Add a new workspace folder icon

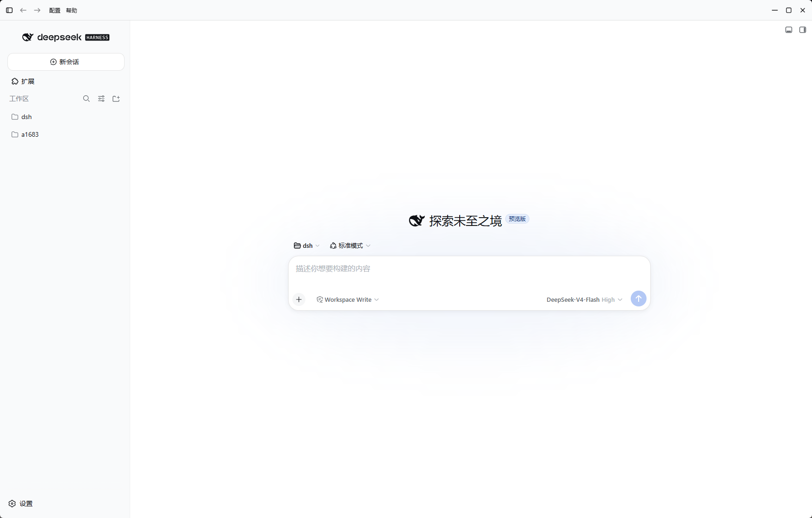click(116, 99)
